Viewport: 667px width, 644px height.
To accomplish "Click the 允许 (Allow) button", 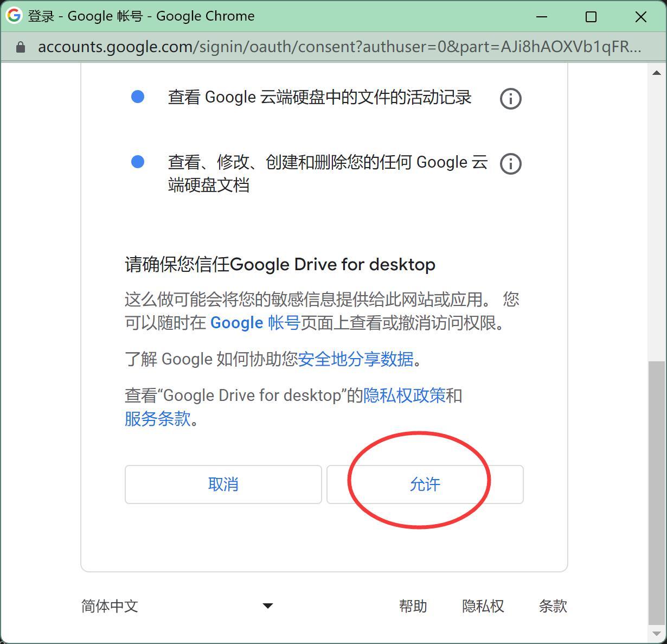I will (425, 484).
